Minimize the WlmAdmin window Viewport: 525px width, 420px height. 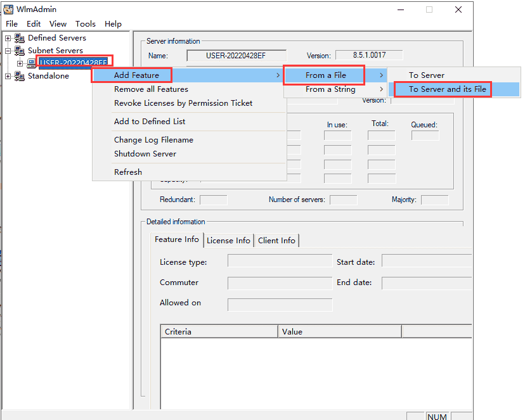tap(401, 10)
